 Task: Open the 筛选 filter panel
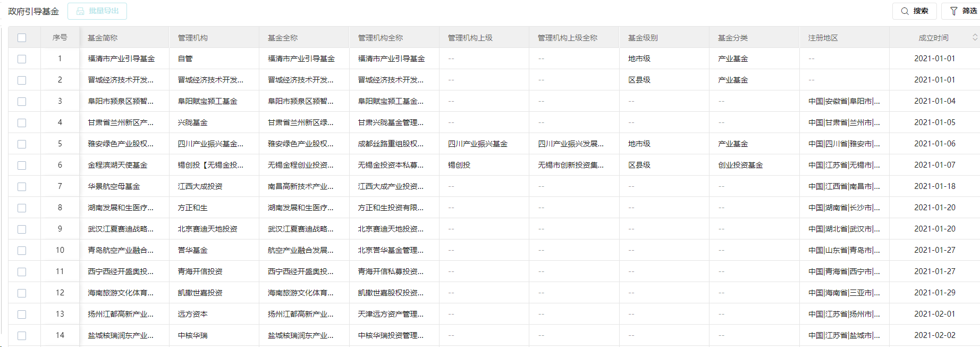coord(963,11)
